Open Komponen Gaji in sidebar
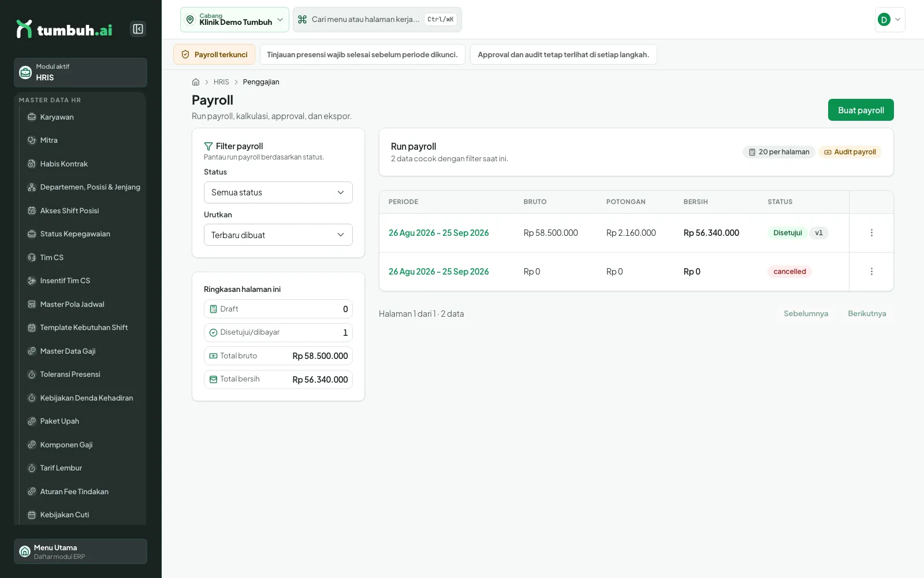Viewport: 924px width, 578px height. click(84, 444)
